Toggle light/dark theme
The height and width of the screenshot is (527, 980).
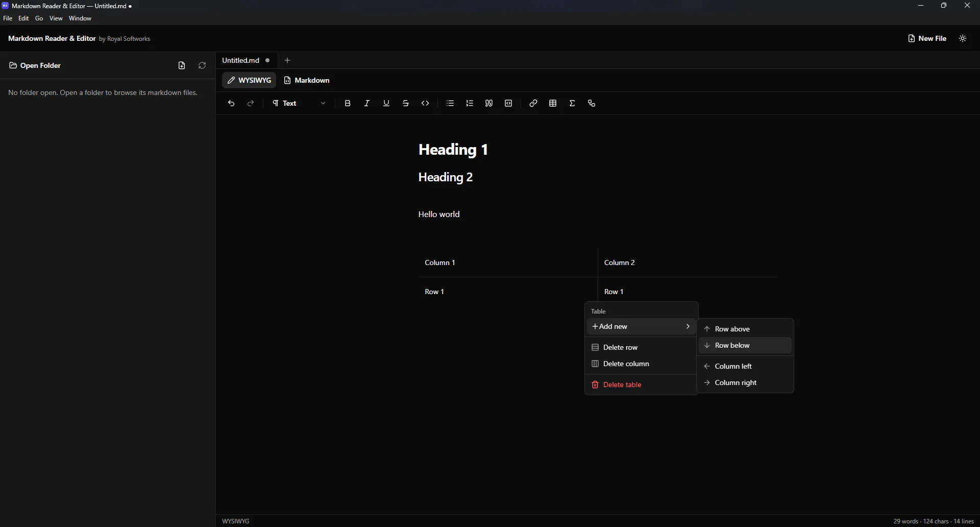click(x=963, y=38)
